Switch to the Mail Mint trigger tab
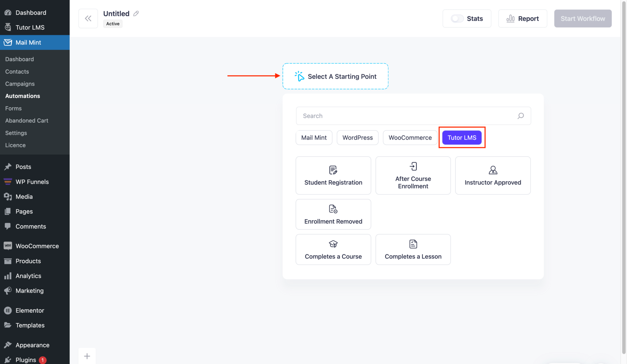This screenshot has height=364, width=627. tap(314, 138)
